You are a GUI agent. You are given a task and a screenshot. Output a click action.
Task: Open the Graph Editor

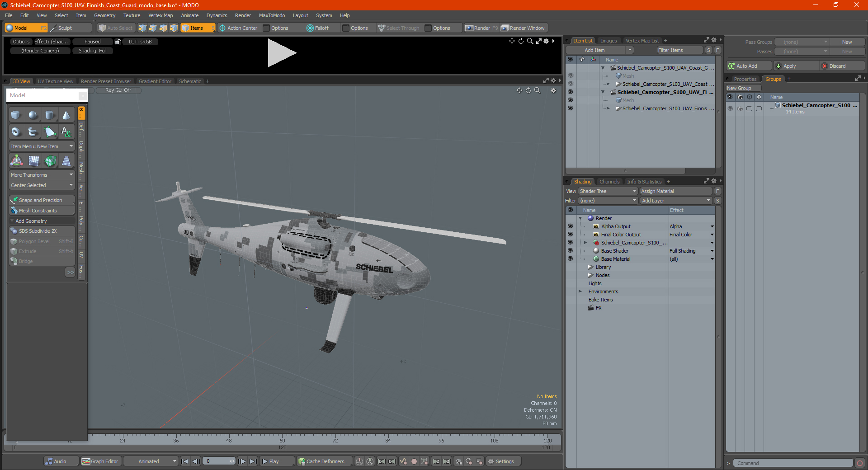(100, 461)
